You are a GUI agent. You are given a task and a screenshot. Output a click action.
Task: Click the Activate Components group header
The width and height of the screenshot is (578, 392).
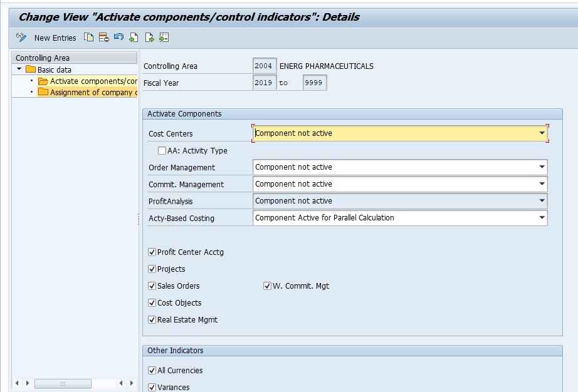[x=352, y=114]
